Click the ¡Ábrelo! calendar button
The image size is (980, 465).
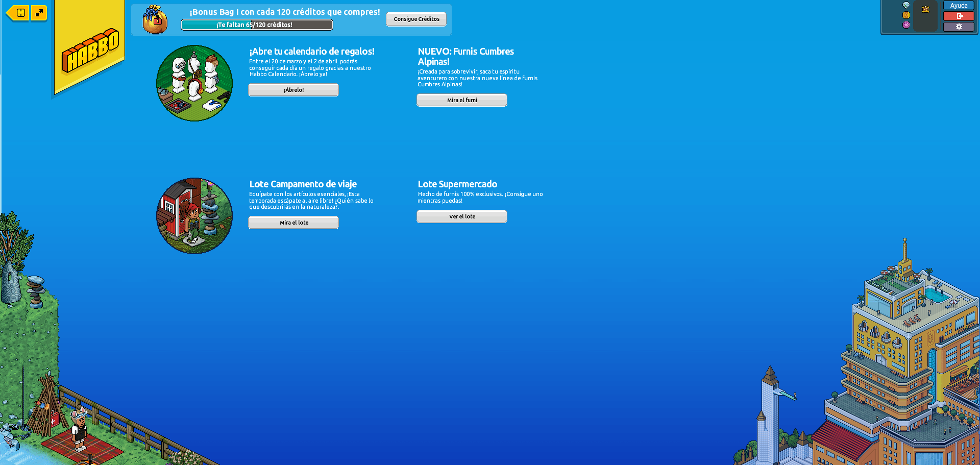(293, 90)
